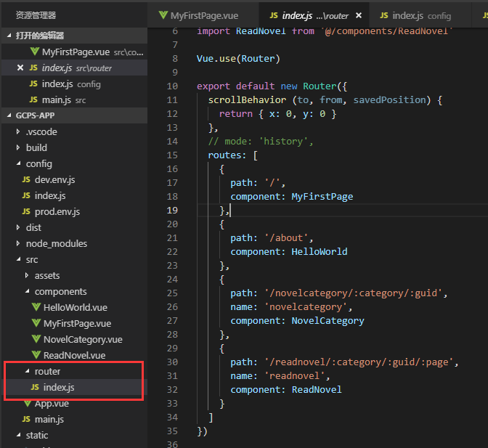Click the '/novelcategory/:category/:guid' path string
This screenshot has width=488, height=448.
[353, 293]
